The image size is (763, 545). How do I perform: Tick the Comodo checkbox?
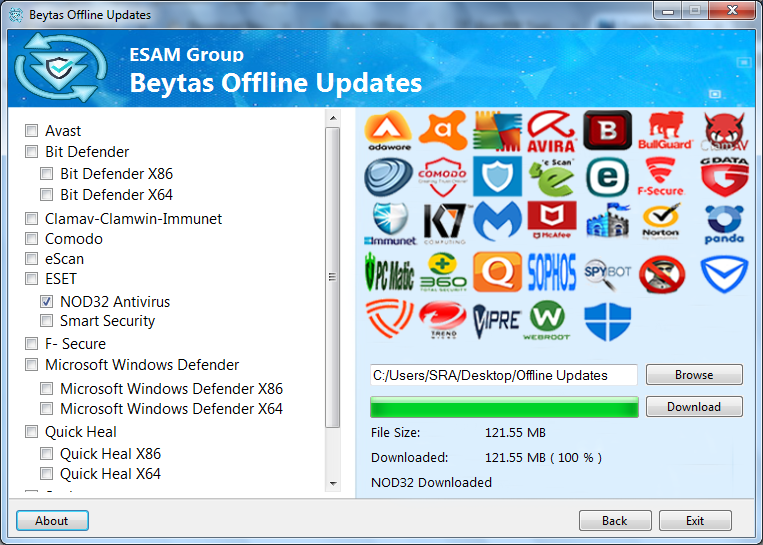click(32, 238)
